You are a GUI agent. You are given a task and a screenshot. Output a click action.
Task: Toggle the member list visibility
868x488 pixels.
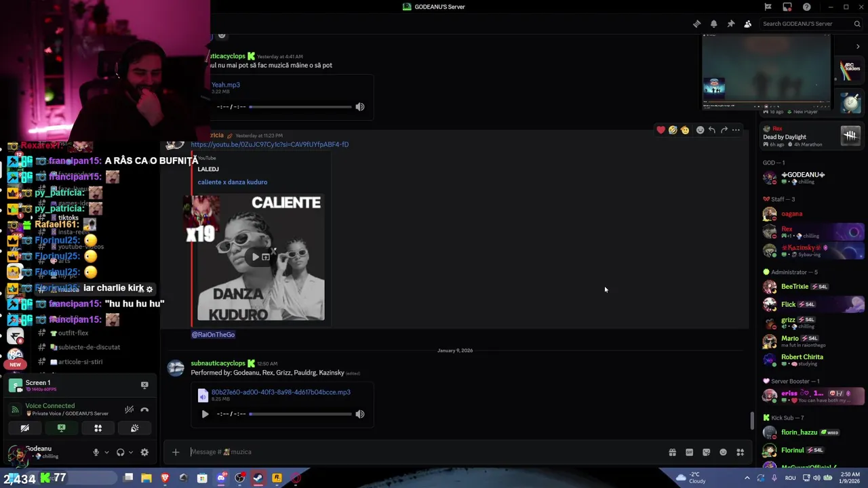pos(747,24)
